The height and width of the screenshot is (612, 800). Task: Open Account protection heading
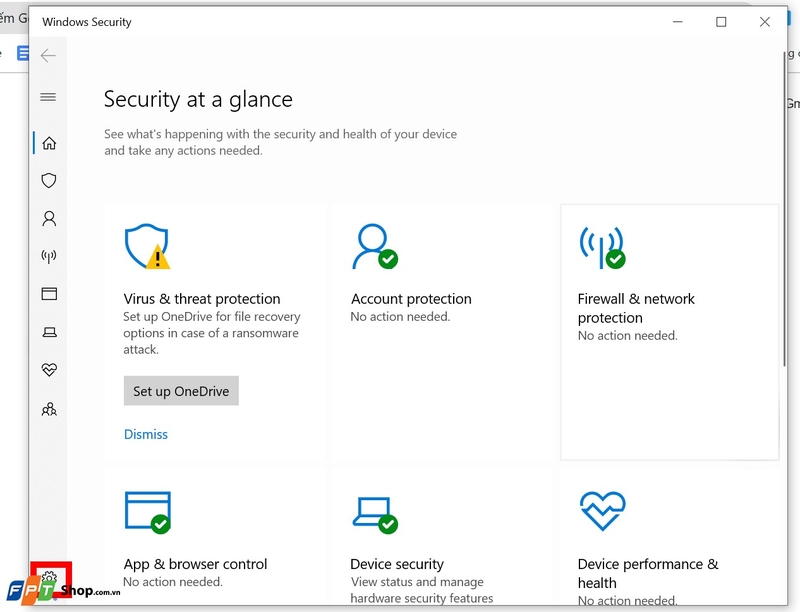point(411,299)
